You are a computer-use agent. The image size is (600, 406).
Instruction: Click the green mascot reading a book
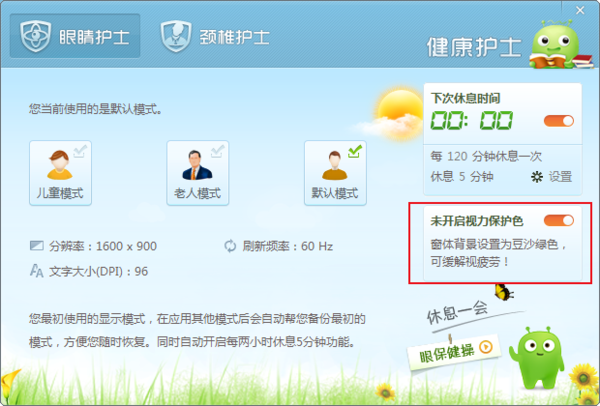[556, 45]
